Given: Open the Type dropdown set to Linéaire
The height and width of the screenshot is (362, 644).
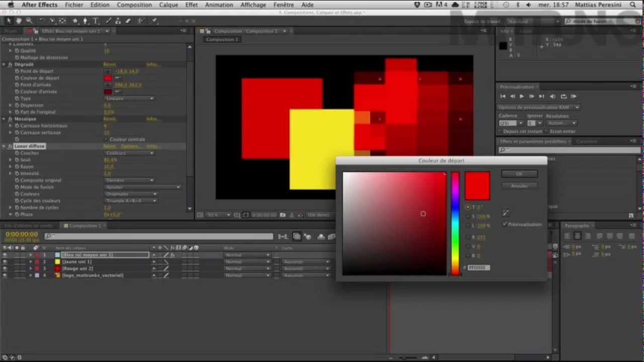Looking at the screenshot, I should tap(129, 99).
